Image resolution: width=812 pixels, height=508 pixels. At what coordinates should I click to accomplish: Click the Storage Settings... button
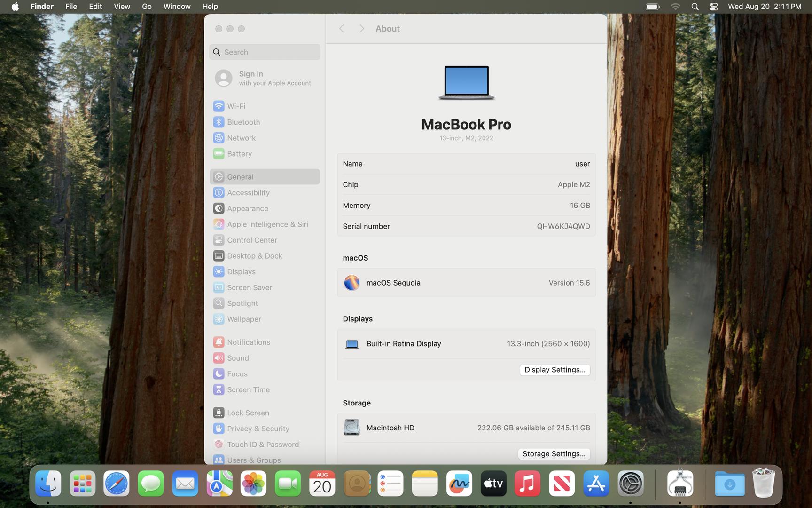554,454
